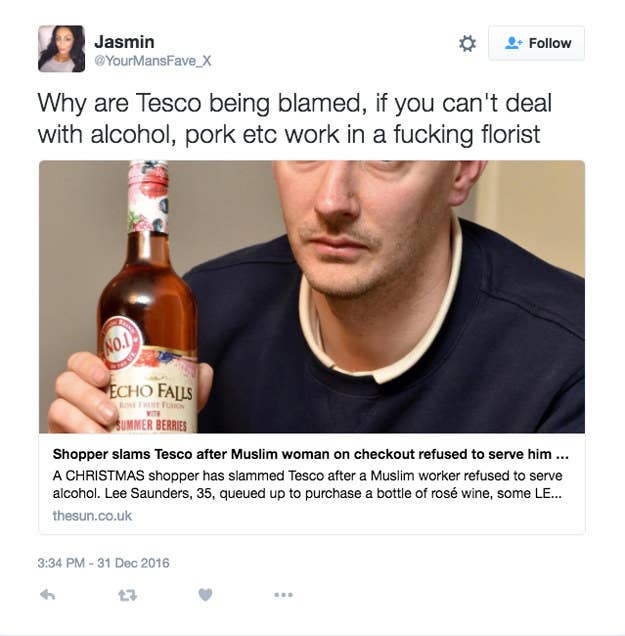Screen dimensions: 625x636
Task: Click the tweet text about Tesco
Action: tap(294, 118)
